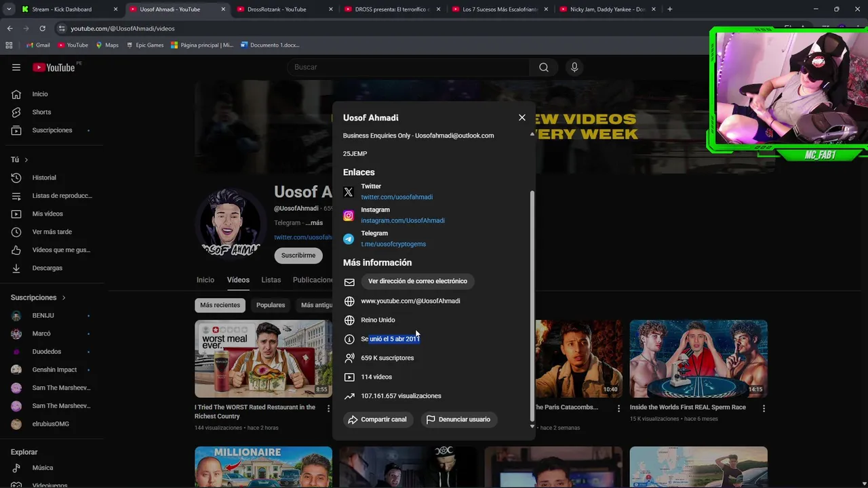Open REAL Sperm Race video thumbnail

pyautogui.click(x=698, y=359)
